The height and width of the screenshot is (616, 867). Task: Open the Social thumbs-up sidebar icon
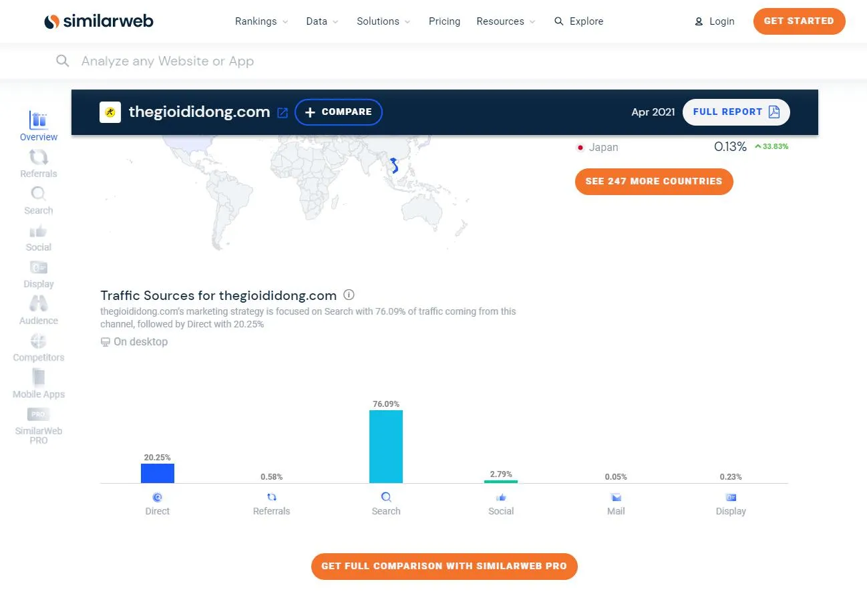coord(38,231)
